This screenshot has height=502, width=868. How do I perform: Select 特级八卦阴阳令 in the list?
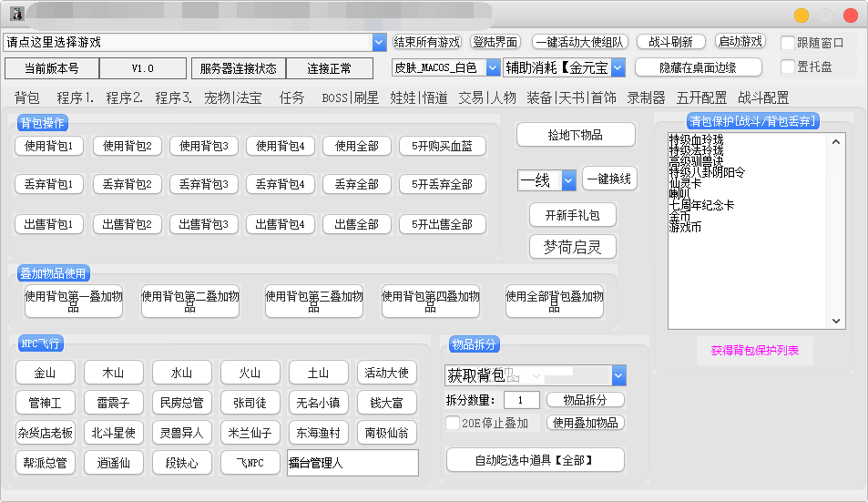[x=707, y=172]
